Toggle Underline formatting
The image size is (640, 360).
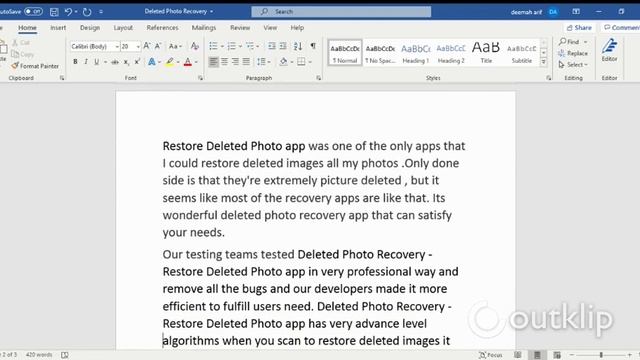pyautogui.click(x=97, y=62)
